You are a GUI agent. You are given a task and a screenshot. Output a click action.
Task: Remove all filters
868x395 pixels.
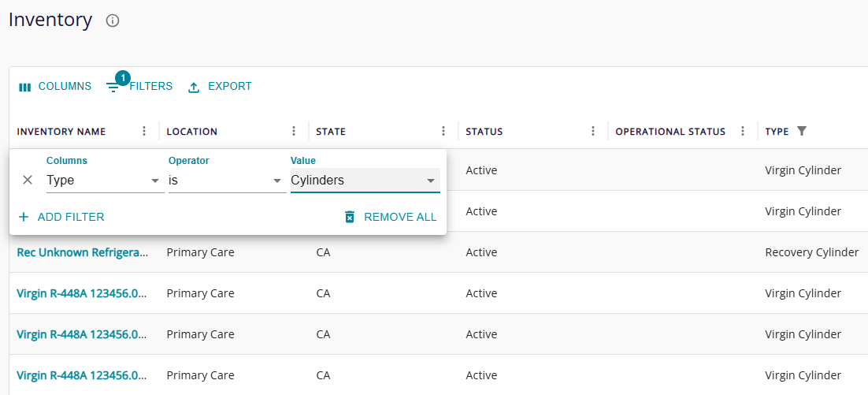point(390,217)
